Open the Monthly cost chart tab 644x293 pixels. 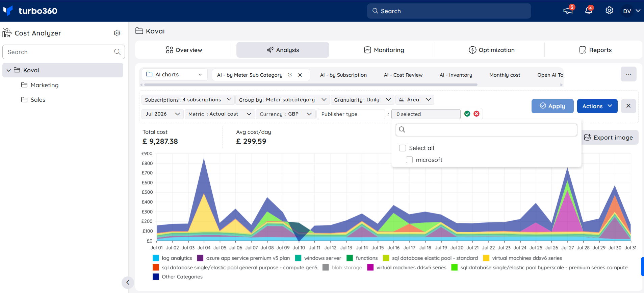(505, 75)
